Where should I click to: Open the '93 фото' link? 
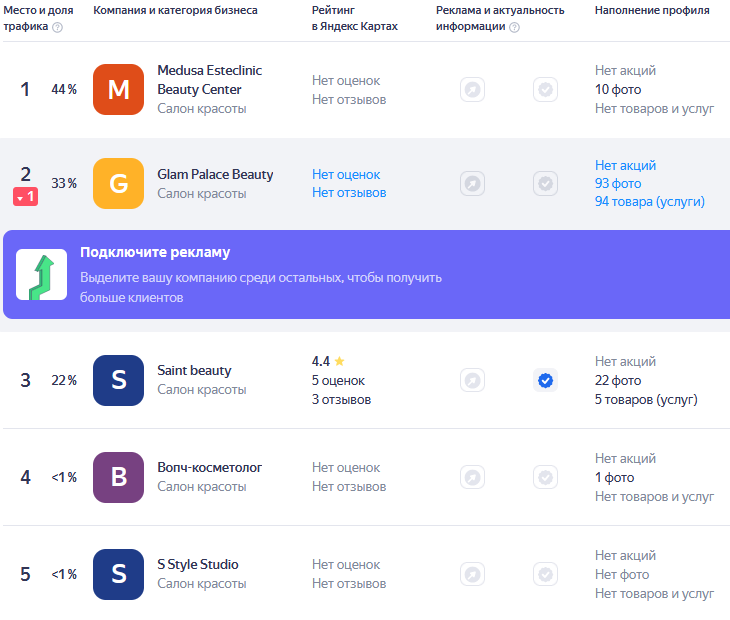[x=618, y=183]
